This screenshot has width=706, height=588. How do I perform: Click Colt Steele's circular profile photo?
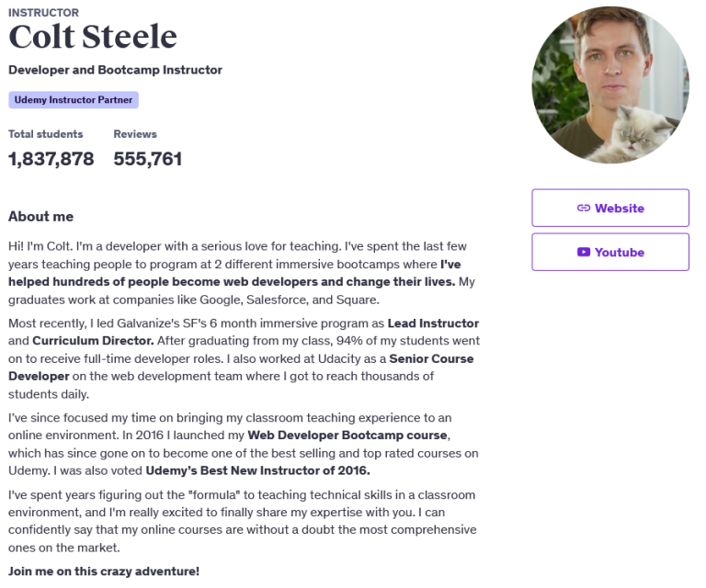tap(609, 85)
